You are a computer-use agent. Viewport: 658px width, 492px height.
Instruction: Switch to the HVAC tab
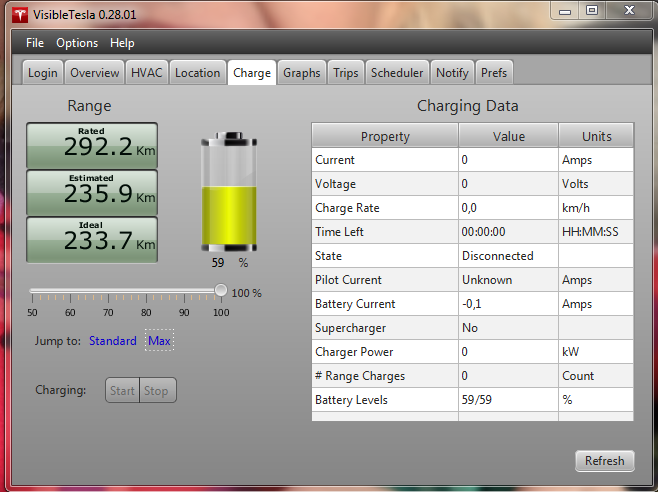click(x=146, y=73)
